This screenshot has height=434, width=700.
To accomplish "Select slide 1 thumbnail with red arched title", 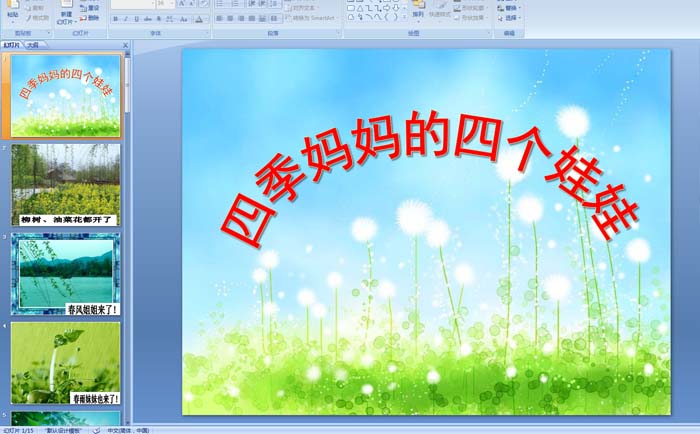I will [x=66, y=96].
